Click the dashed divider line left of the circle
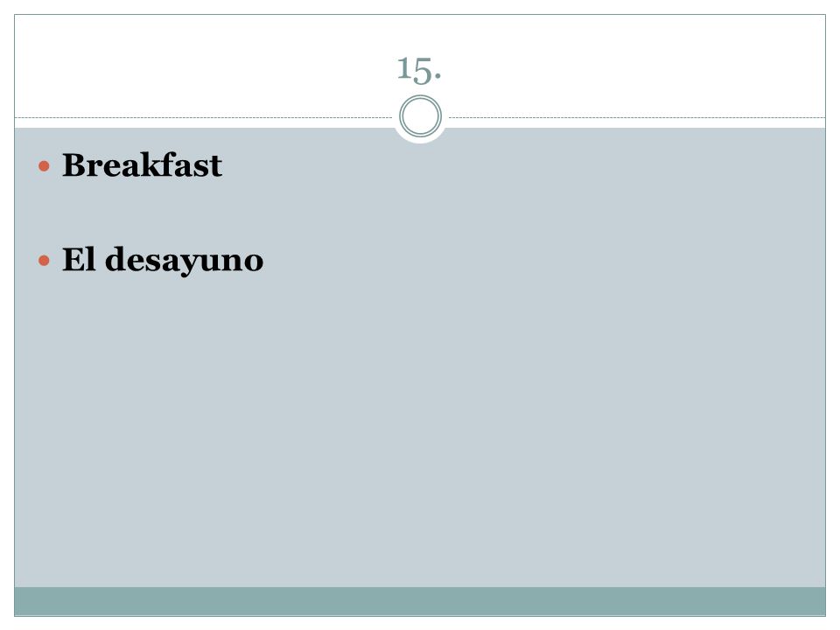 pyautogui.click(x=204, y=117)
